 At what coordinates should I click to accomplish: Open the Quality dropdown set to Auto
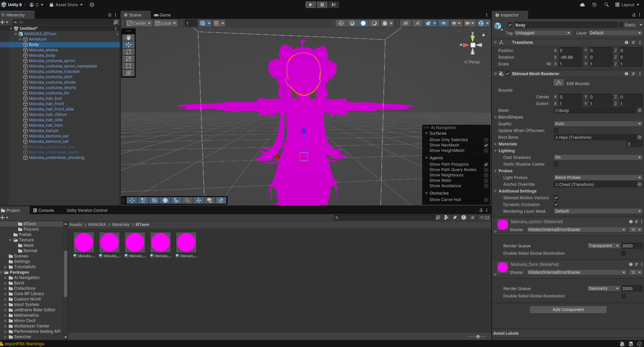click(x=598, y=124)
